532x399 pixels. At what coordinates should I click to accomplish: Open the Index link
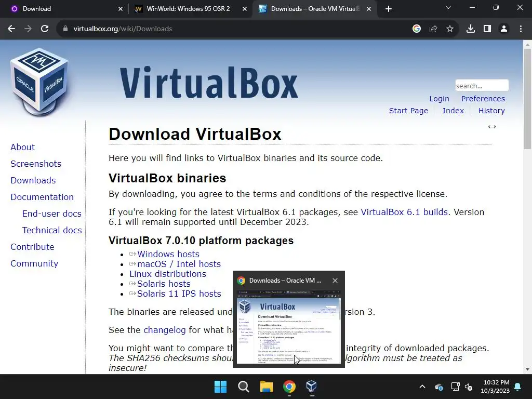pyautogui.click(x=453, y=111)
